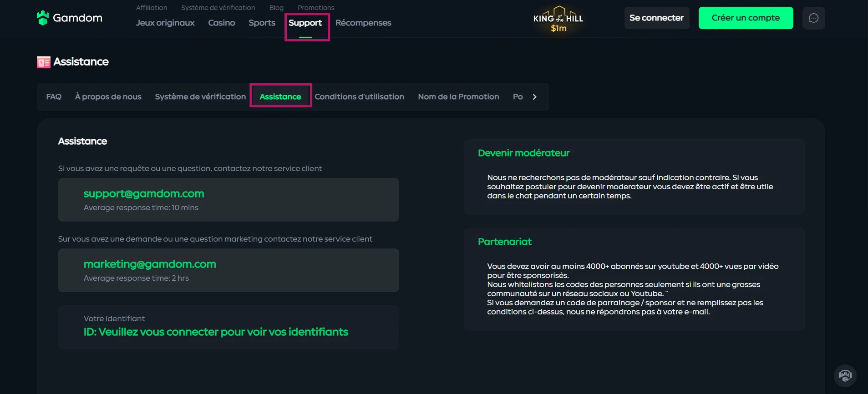This screenshot has width=868, height=394.
Task: Click the ID login prompt text
Action: [216, 332]
